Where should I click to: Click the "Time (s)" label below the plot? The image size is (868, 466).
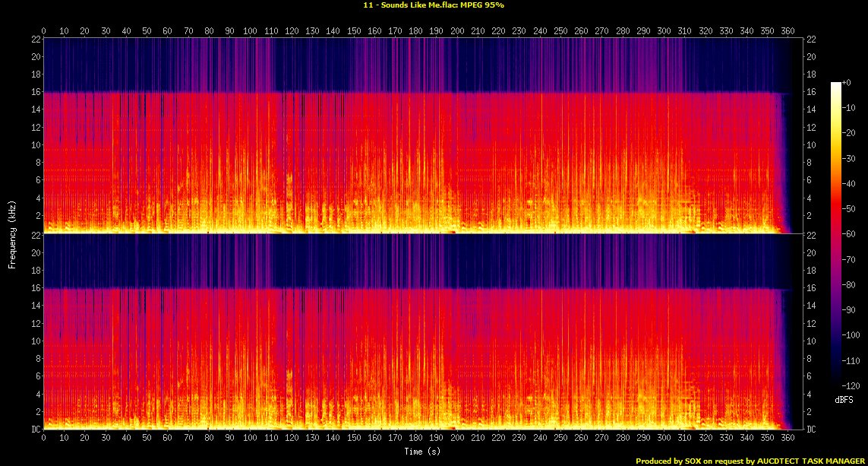[x=423, y=452]
